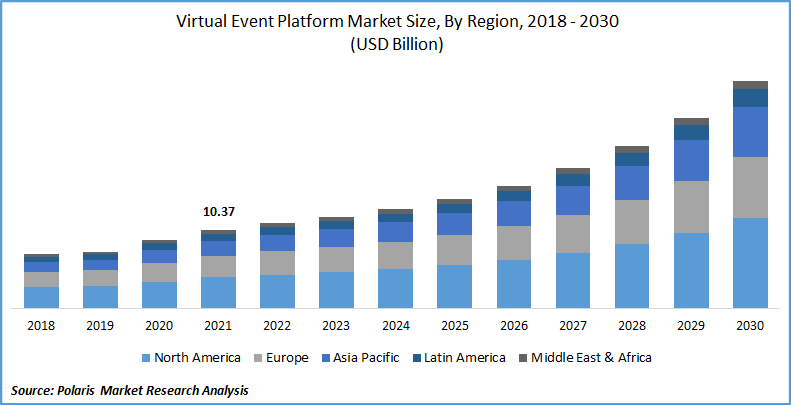
Task: Click the North America segment of 2018 bar
Action: [41, 298]
